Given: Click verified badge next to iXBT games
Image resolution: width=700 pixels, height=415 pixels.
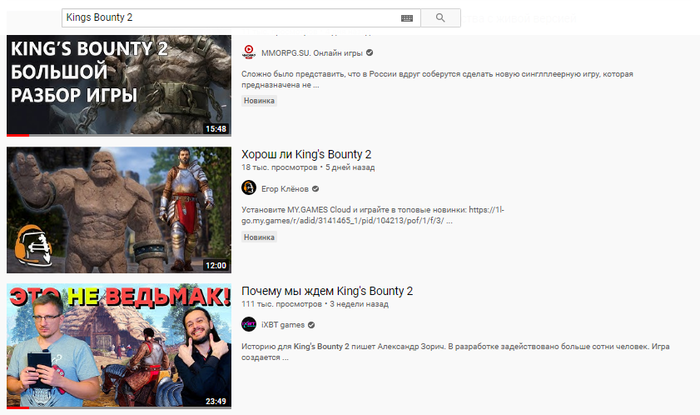Looking at the screenshot, I should [312, 325].
